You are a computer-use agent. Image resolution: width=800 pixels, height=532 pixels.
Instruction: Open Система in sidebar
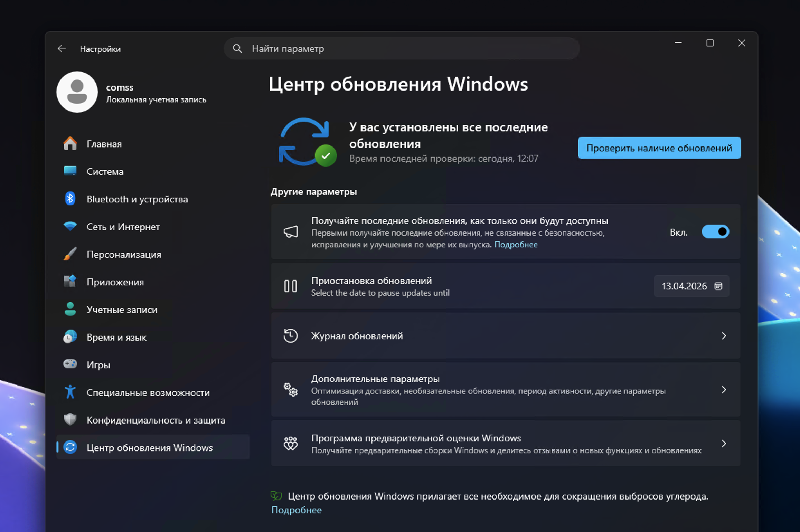tap(105, 171)
